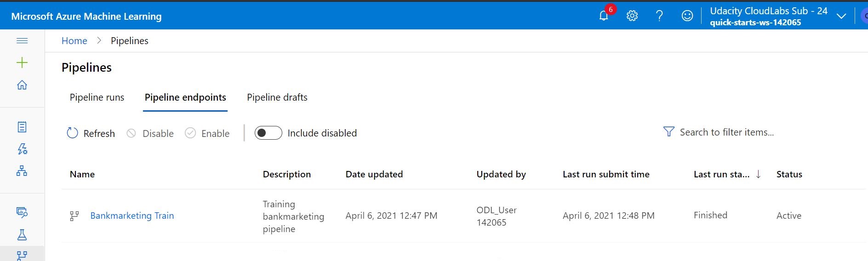Click the Enable button
868x261 pixels.
207,133
